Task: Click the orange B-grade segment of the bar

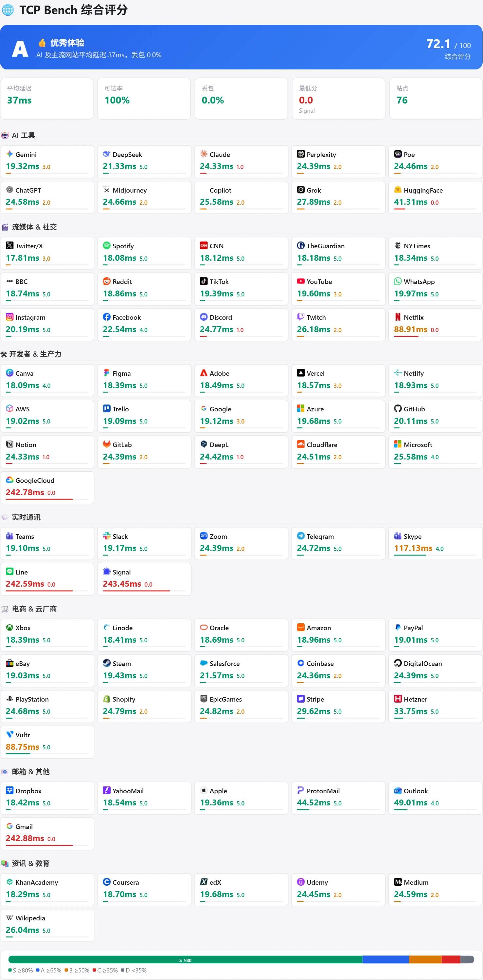Action: [x=425, y=960]
